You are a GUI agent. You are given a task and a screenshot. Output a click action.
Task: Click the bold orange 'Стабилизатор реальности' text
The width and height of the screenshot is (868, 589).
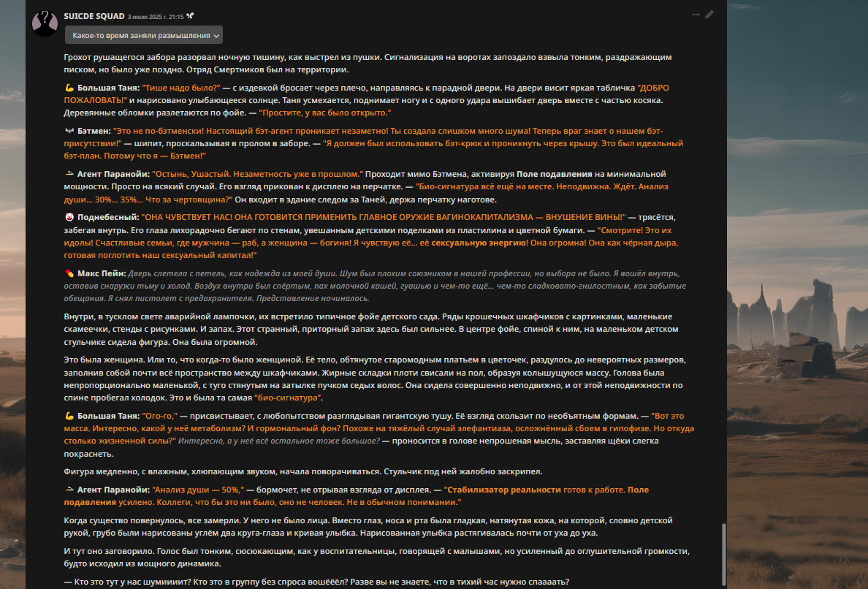click(503, 490)
